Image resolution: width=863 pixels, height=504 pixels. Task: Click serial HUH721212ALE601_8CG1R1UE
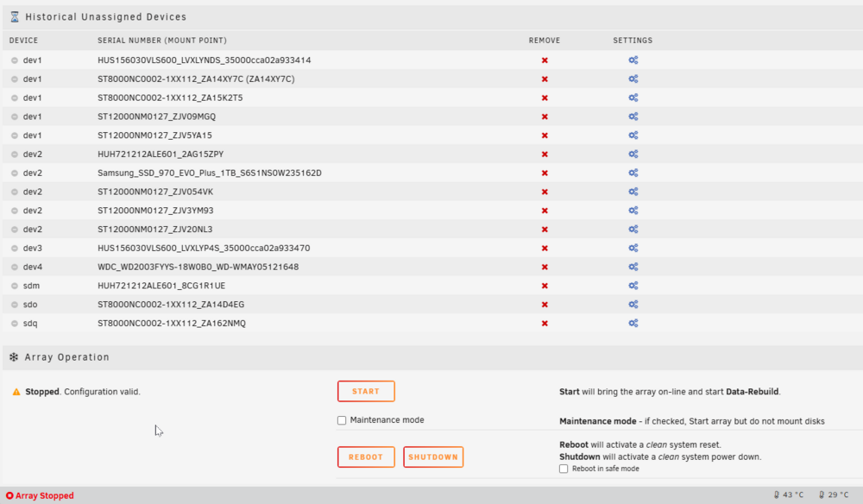tap(161, 286)
